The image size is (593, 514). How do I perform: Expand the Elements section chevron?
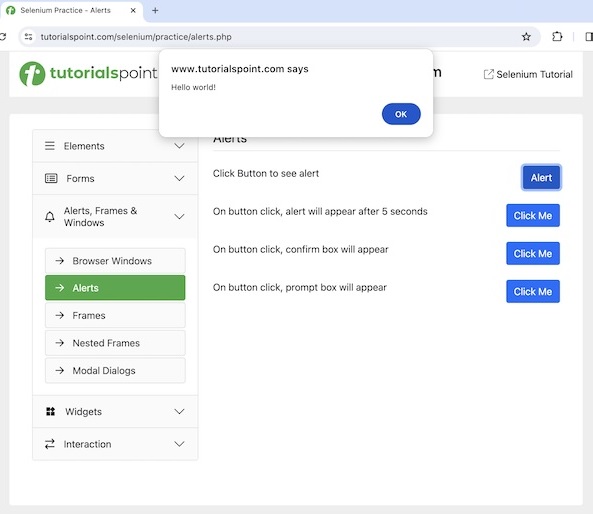(x=179, y=146)
